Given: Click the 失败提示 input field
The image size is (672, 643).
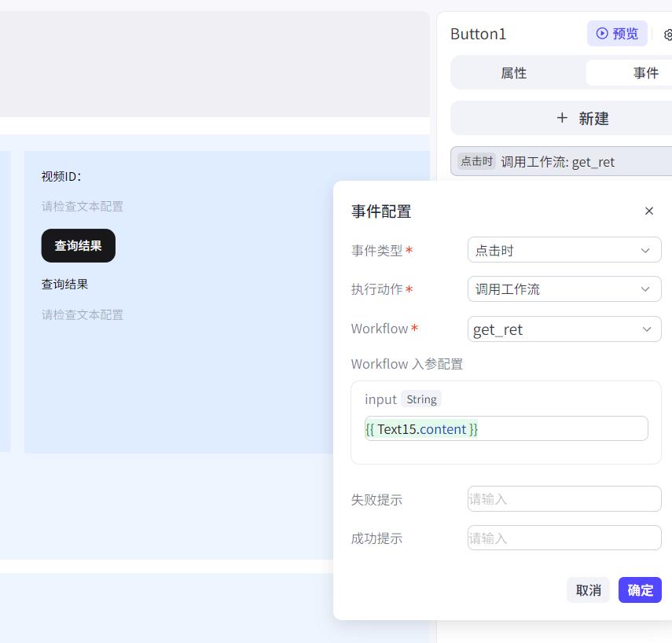Looking at the screenshot, I should click(x=564, y=498).
